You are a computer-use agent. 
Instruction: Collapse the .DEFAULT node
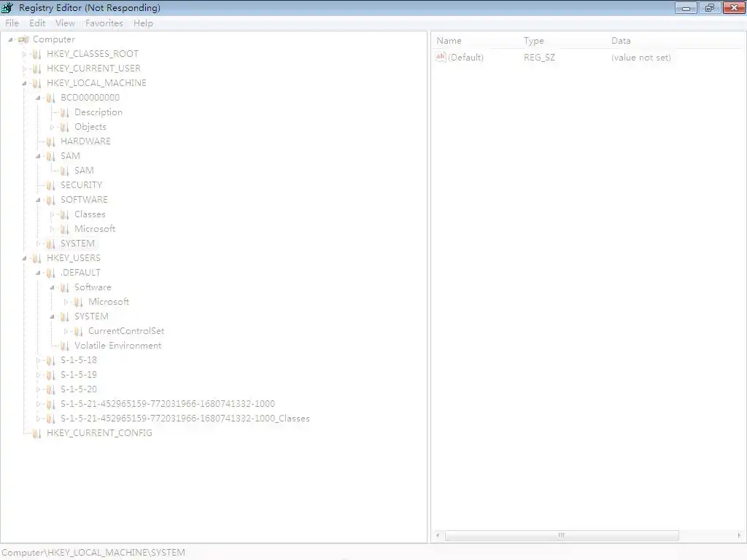pos(38,273)
